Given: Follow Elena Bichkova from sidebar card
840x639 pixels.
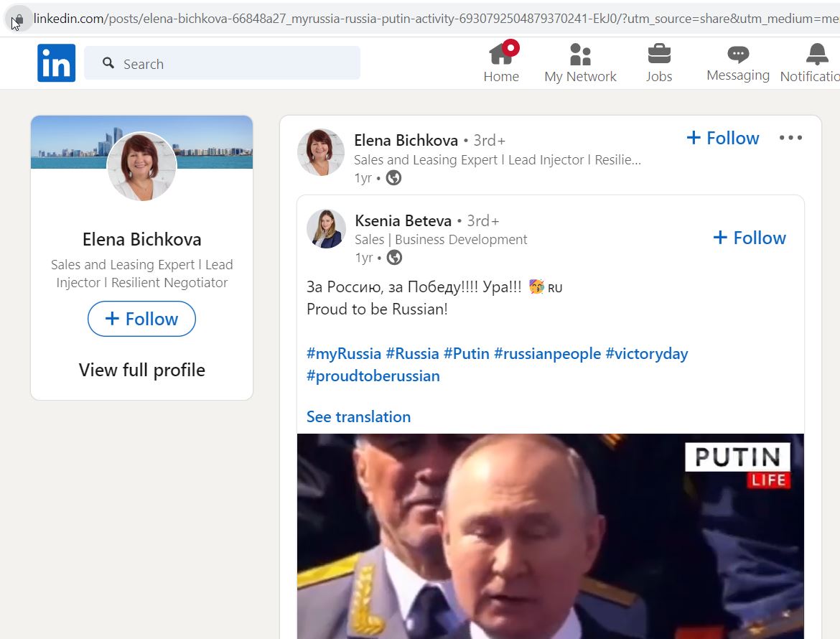Looking at the screenshot, I should point(141,319).
